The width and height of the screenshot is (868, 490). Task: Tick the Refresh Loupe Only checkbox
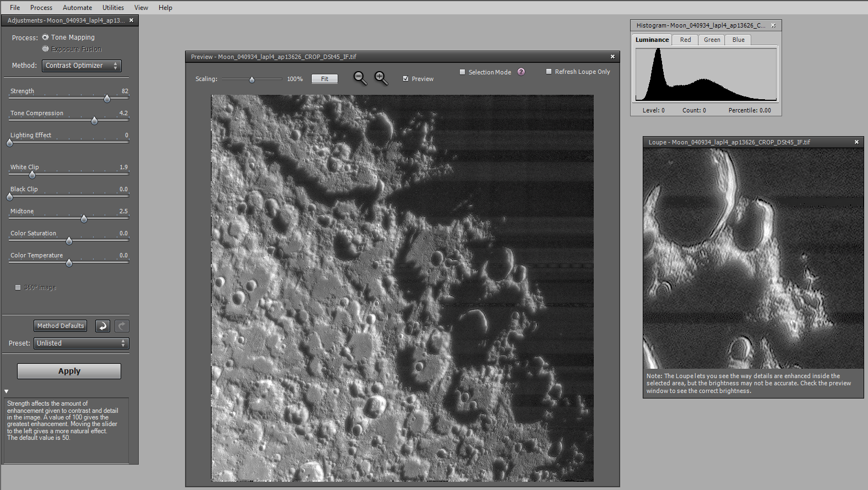coord(549,72)
